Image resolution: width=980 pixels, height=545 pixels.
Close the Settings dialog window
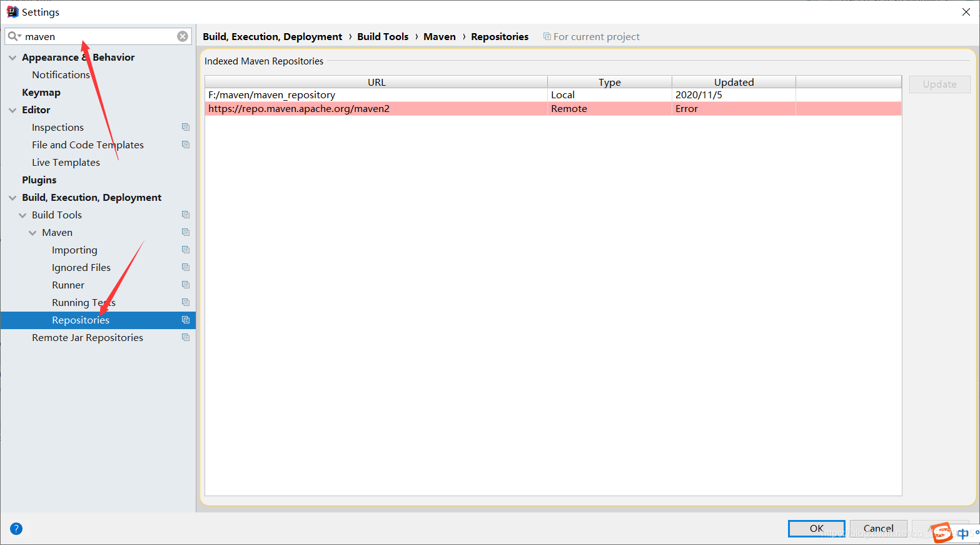[x=966, y=12]
